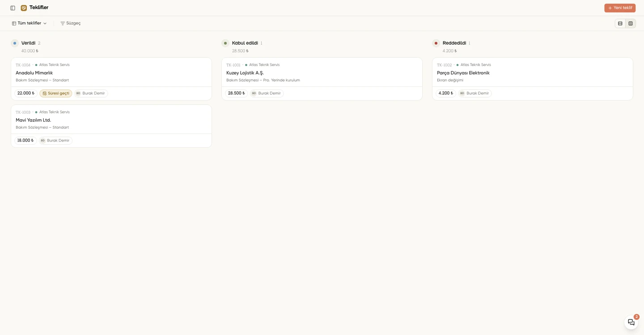Toggle the sidebar panel icon
The width and height of the screenshot is (644, 335).
[x=13, y=8]
